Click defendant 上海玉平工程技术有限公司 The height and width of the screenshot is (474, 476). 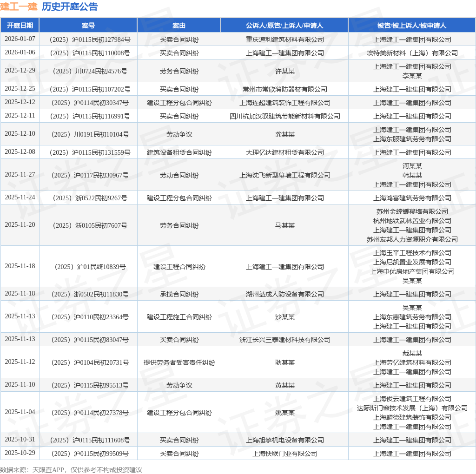coord(412,253)
